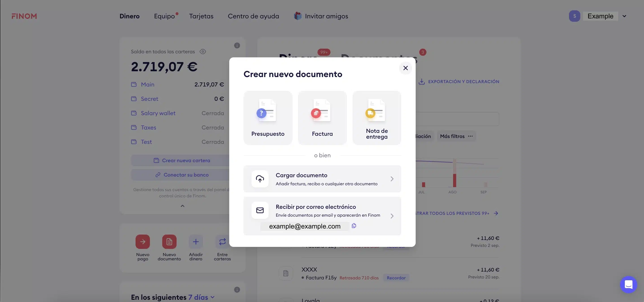Close the Crear nuevo documento dialog
This screenshot has width=644, height=302.
pos(406,68)
